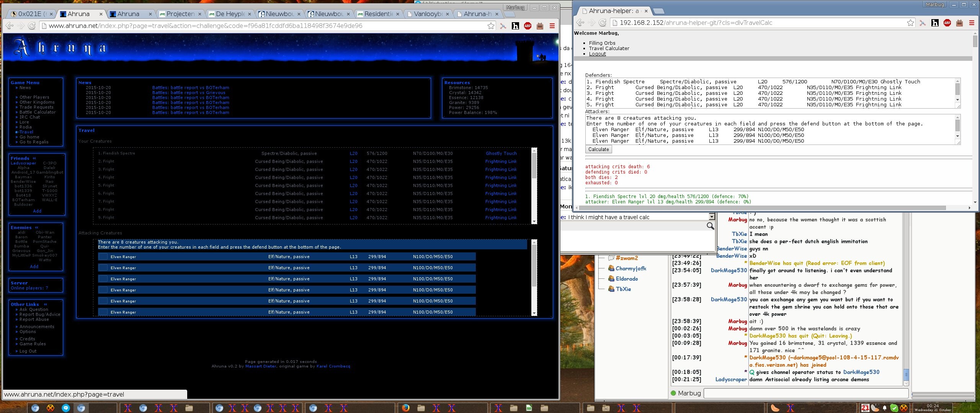This screenshot has height=413, width=980.
Task: Reload the Ahruna-helper page
Action: click(603, 23)
